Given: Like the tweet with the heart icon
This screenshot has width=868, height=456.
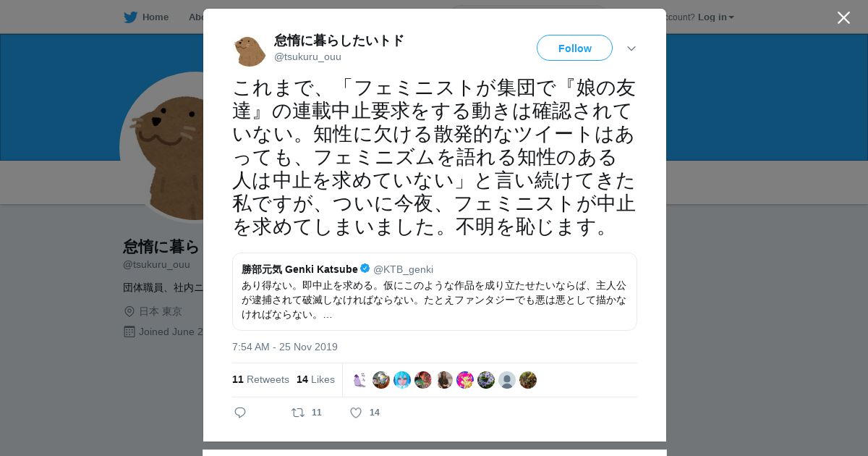Looking at the screenshot, I should pyautogui.click(x=356, y=413).
